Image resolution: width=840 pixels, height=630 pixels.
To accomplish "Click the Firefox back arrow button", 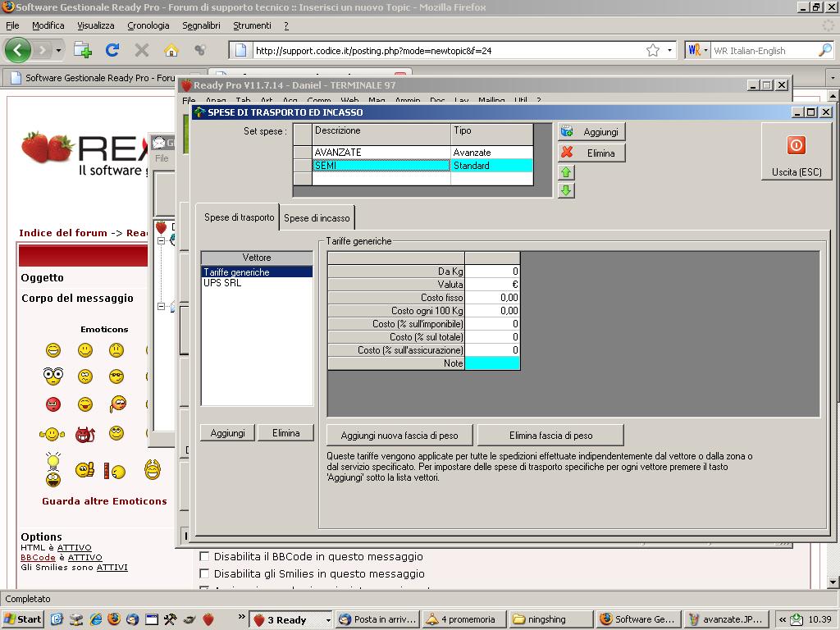I will 18,50.
